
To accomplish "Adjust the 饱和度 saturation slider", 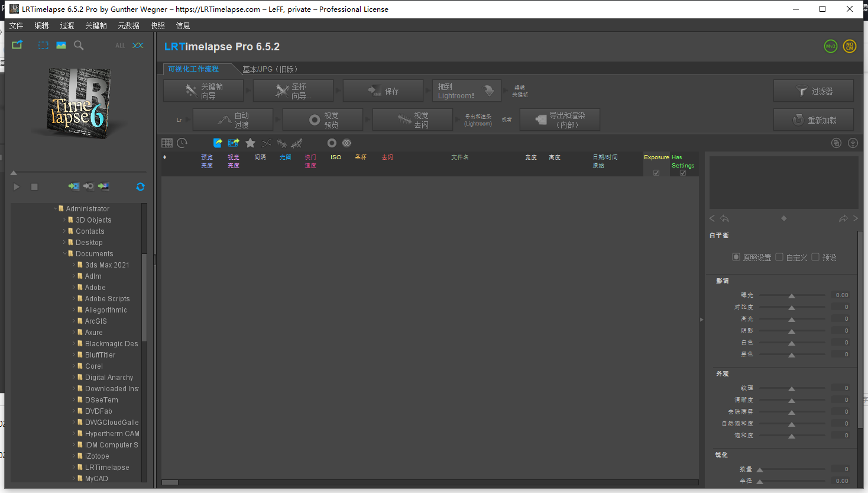I will [x=792, y=435].
